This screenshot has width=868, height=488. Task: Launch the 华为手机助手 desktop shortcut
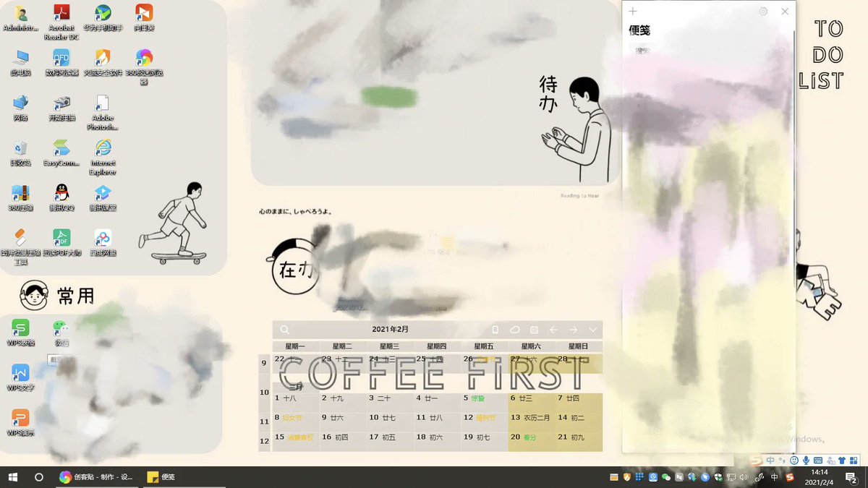[x=103, y=18]
